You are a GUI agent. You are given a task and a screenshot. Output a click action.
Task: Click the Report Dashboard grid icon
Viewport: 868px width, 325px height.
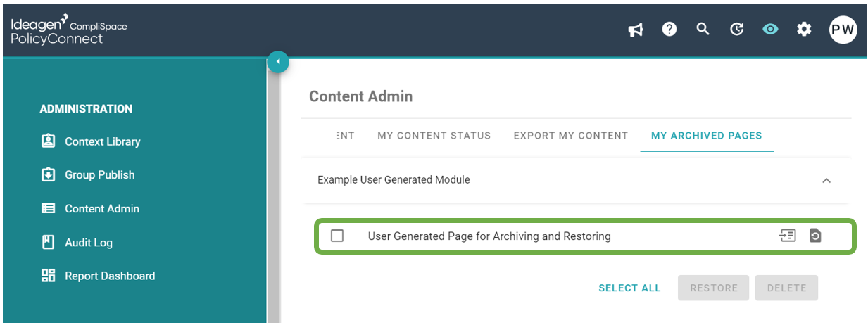click(x=48, y=276)
